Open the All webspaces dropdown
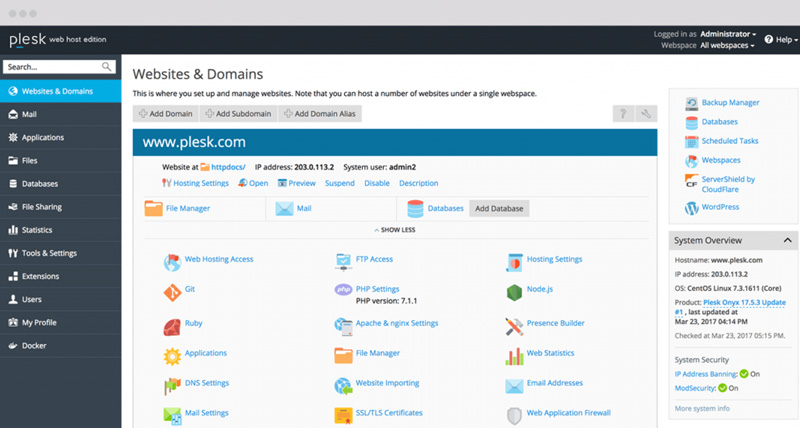 727,45
